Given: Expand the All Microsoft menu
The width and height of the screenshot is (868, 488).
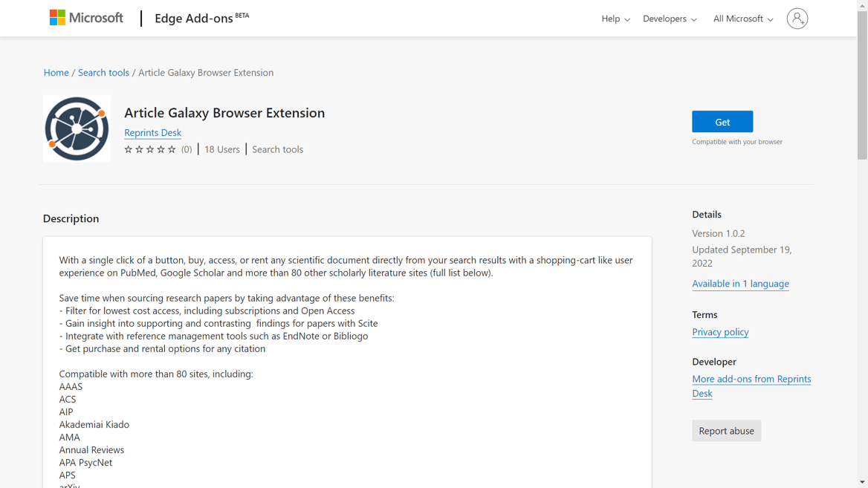Looking at the screenshot, I should (742, 18).
